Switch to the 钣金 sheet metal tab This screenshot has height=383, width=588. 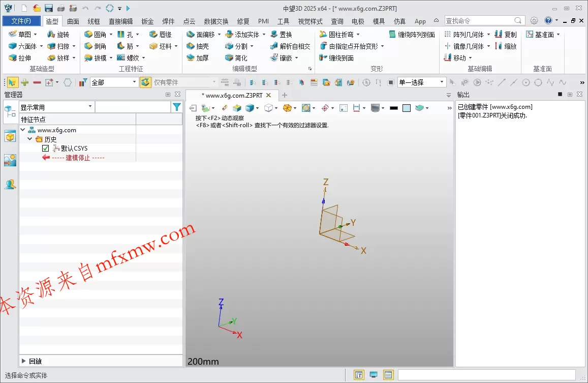click(x=148, y=21)
